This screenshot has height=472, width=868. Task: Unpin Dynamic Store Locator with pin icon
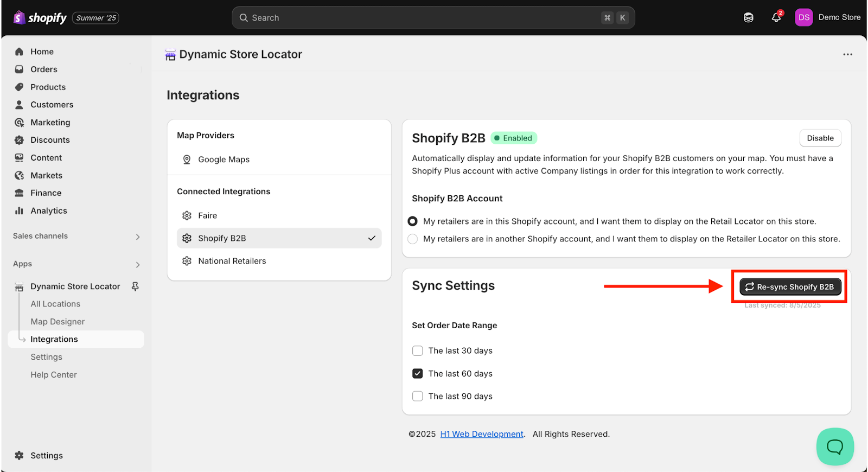135,286
